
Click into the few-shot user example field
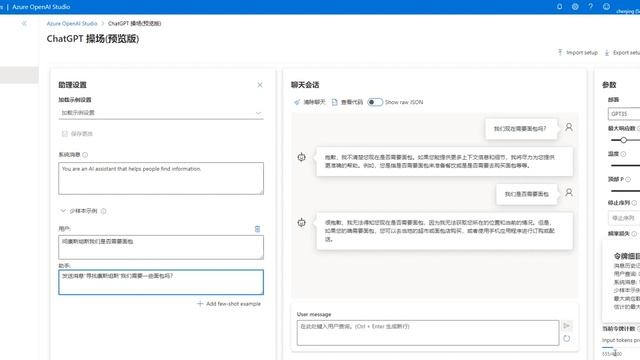pos(161,247)
